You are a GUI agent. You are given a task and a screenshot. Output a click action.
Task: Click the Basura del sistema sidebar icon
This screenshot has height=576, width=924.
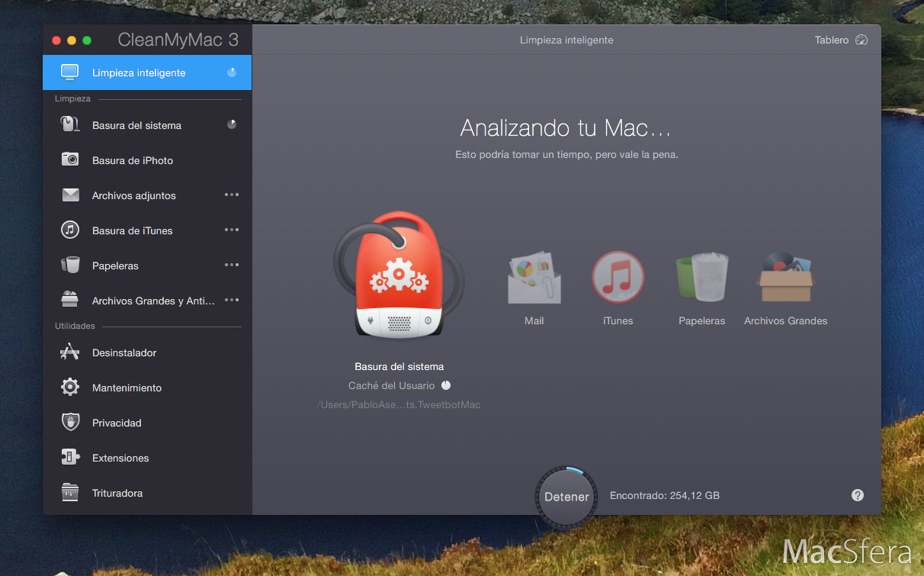tap(70, 125)
